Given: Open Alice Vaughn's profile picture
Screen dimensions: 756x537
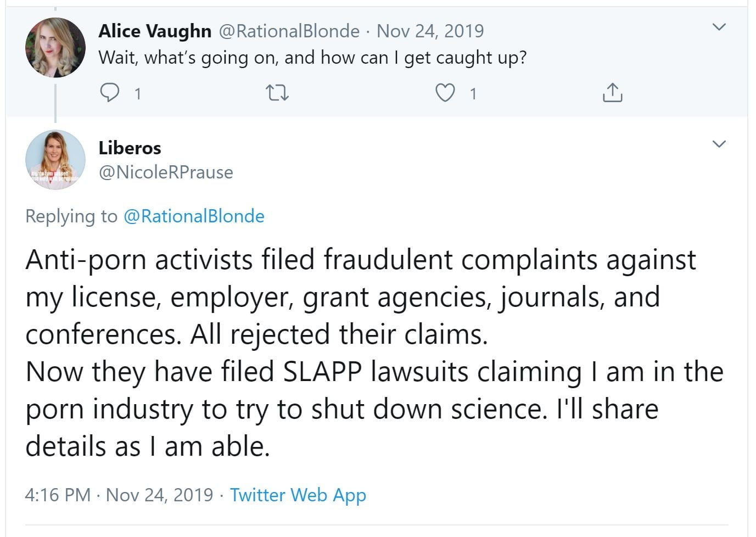Looking at the screenshot, I should pyautogui.click(x=55, y=47).
